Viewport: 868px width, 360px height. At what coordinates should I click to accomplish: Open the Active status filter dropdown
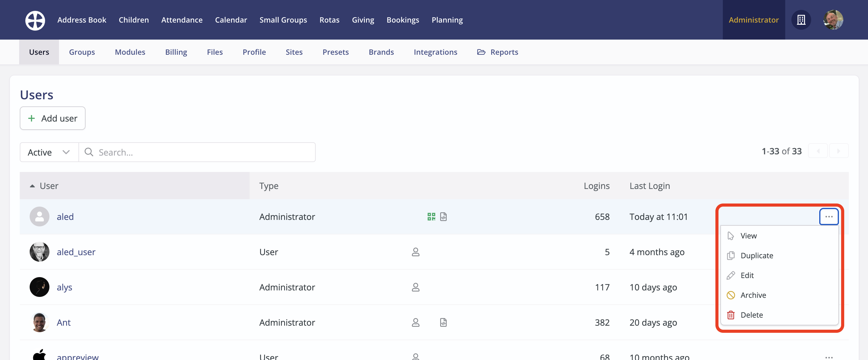(48, 152)
